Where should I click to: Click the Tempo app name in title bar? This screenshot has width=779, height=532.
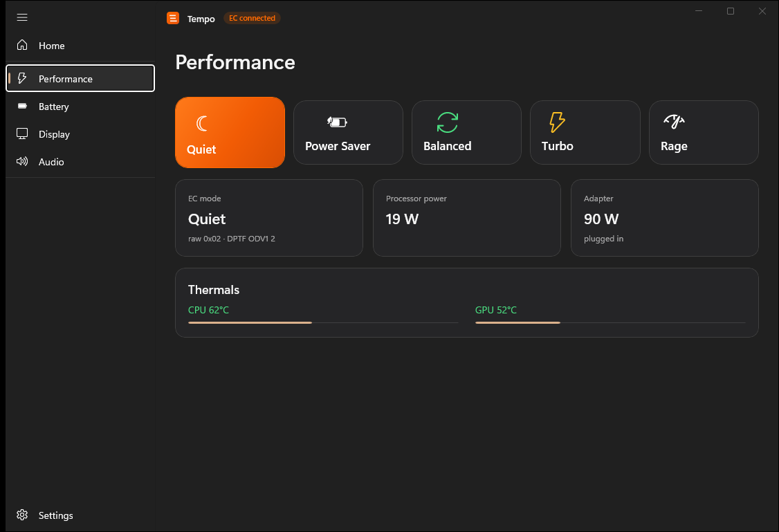201,19
